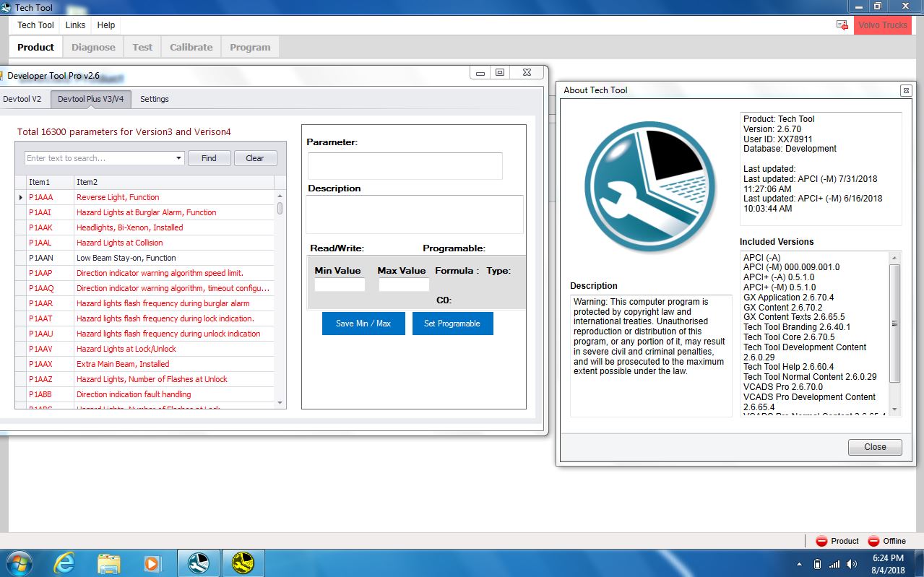Click Volvo Trucks brand button
This screenshot has height=577, width=924.
(883, 25)
